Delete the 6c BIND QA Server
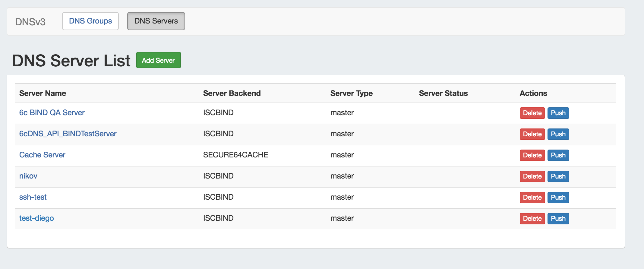644x269 pixels. coord(532,113)
